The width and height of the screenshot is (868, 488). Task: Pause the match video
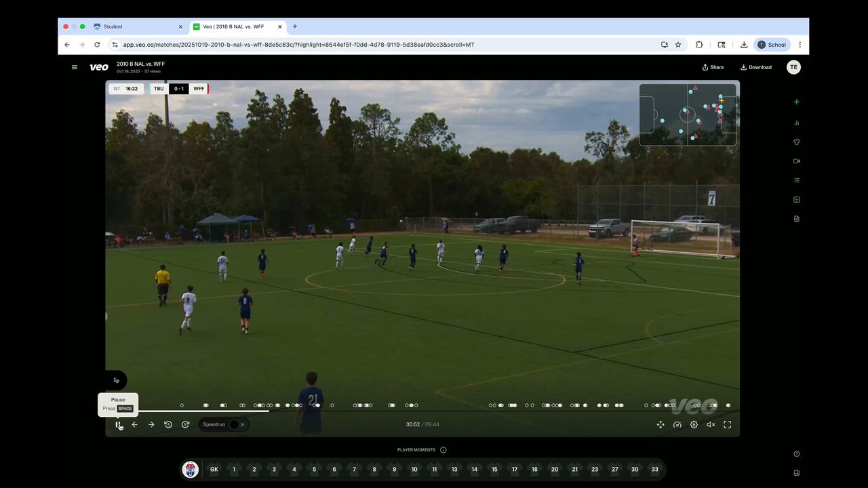118,425
